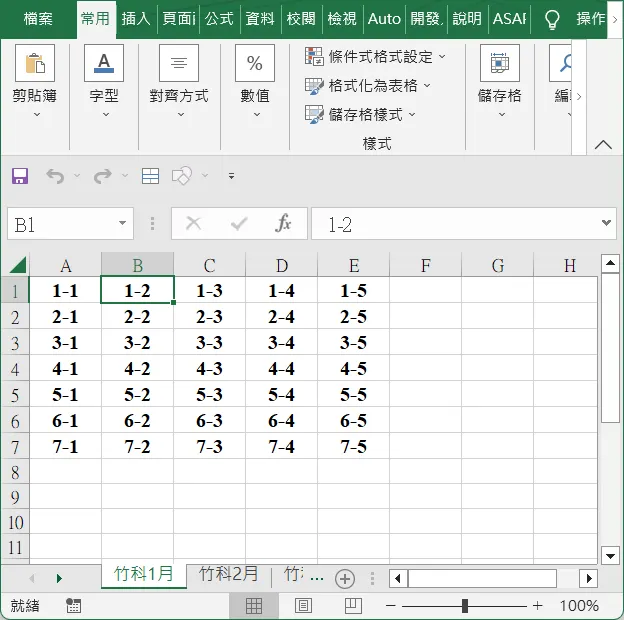Click the vertical scrollbar down arrow

tap(610, 555)
